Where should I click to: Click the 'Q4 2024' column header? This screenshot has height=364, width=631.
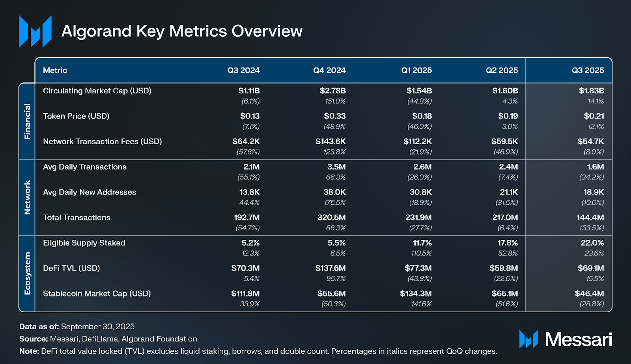pyautogui.click(x=329, y=70)
